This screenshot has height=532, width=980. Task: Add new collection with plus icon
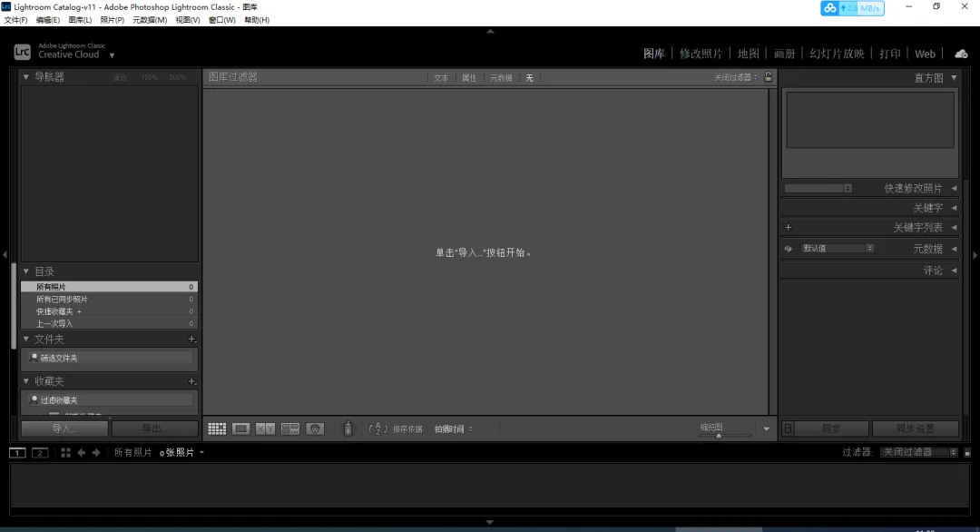[x=191, y=381]
